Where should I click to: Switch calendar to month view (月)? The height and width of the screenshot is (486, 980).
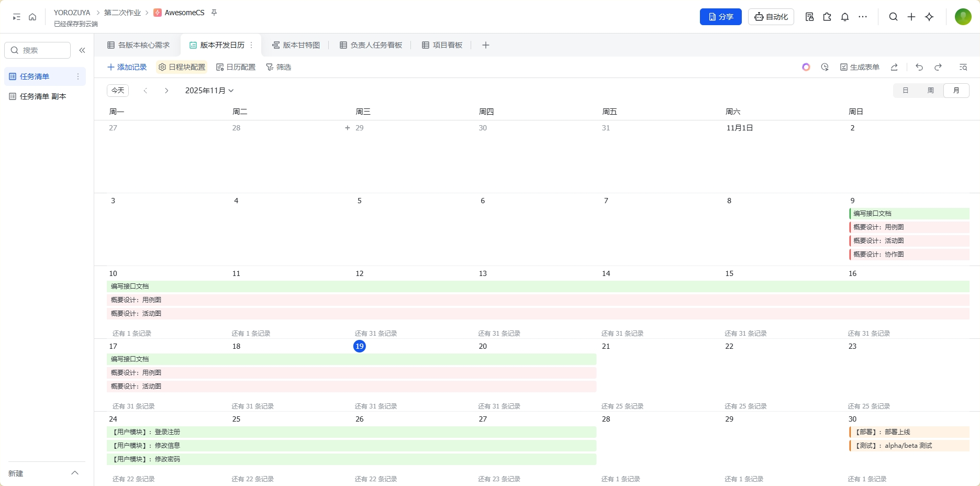(x=956, y=91)
